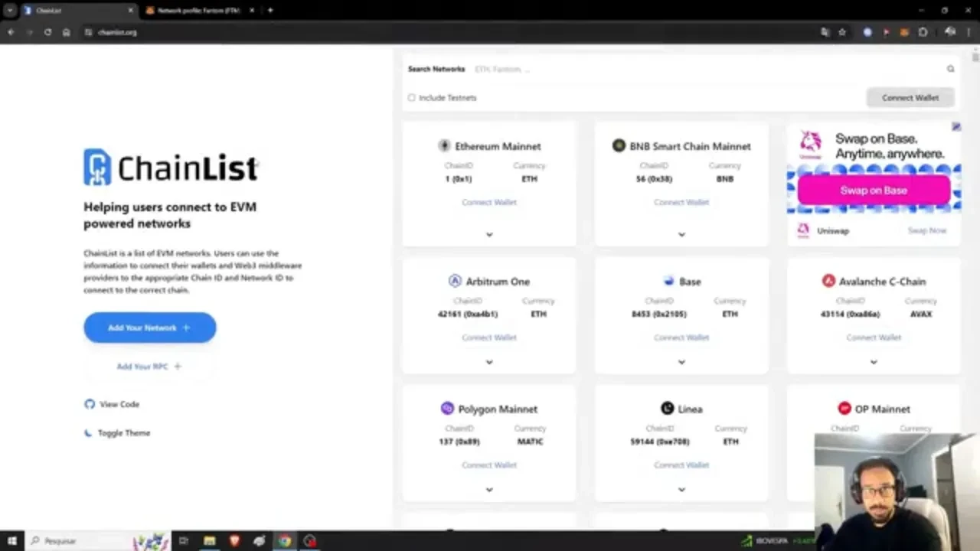Click the search magnifier icon in Search Networks
980x551 pixels.
[950, 69]
